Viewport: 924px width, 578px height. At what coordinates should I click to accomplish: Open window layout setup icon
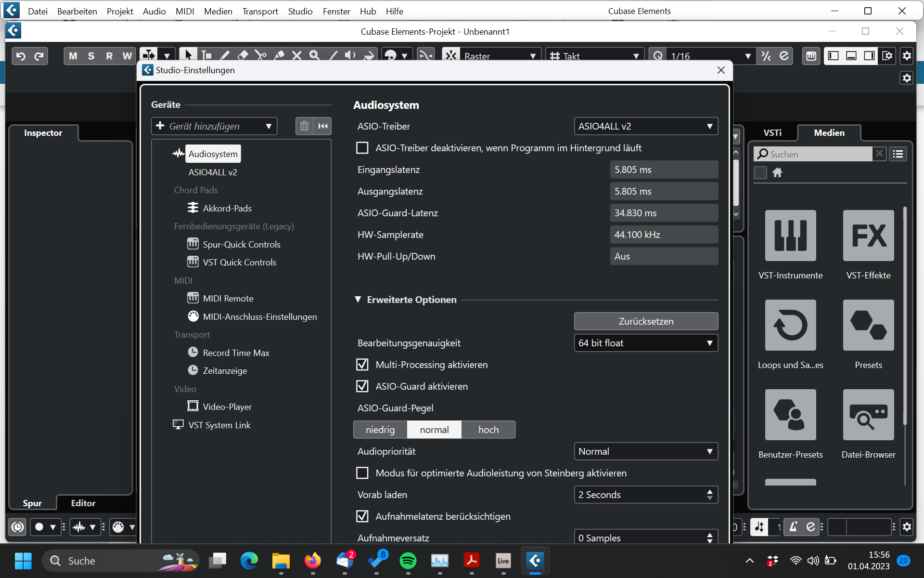pyautogui.click(x=887, y=56)
